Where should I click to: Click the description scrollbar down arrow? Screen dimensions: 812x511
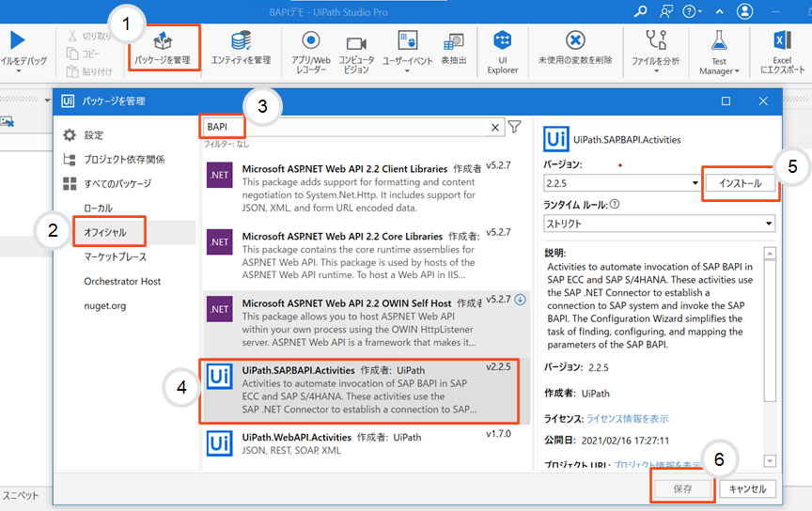tap(770, 461)
